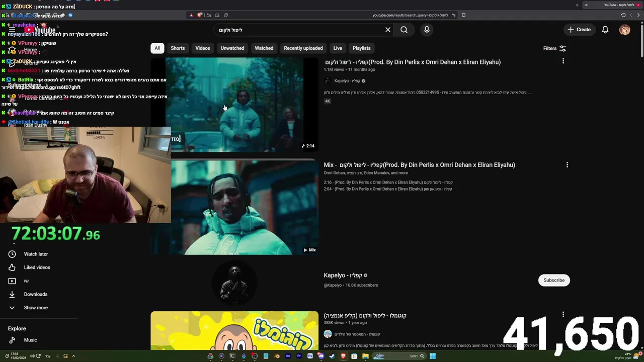644x362 pixels.
Task: Open Steam from the taskbar
Action: (x=332, y=356)
